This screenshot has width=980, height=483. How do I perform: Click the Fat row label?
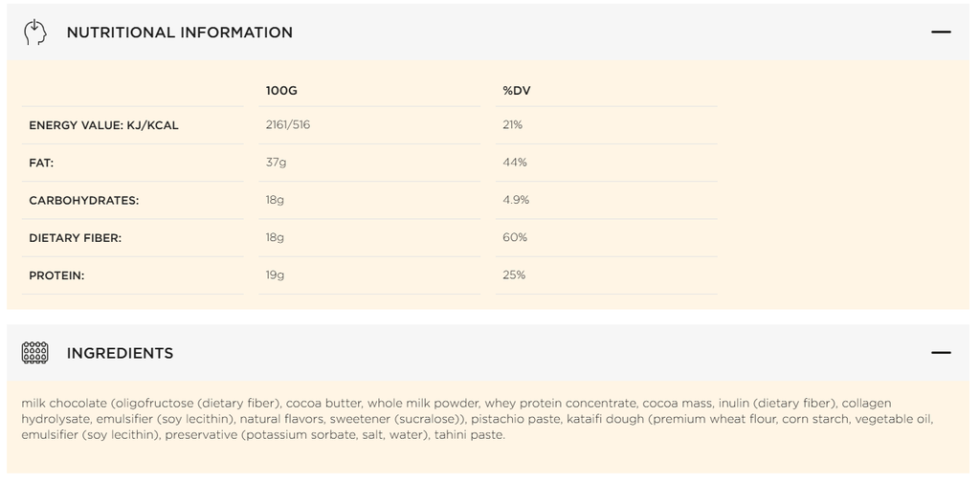pyautogui.click(x=41, y=163)
